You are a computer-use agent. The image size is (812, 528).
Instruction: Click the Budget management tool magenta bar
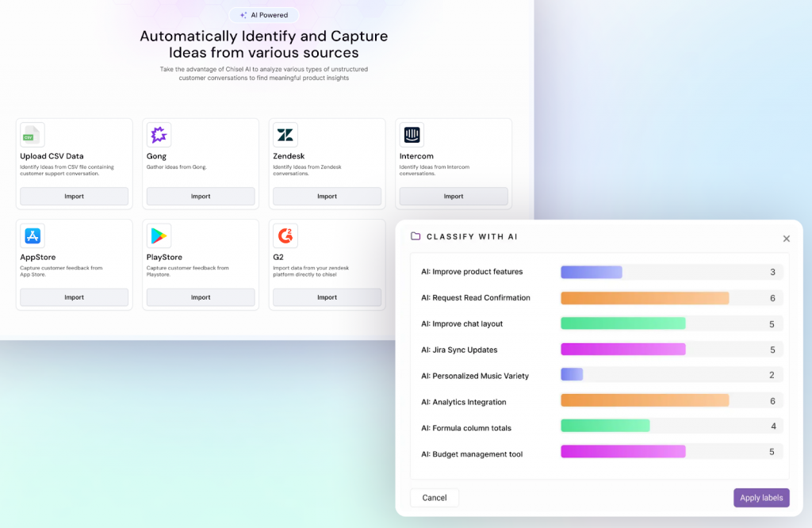coord(623,451)
